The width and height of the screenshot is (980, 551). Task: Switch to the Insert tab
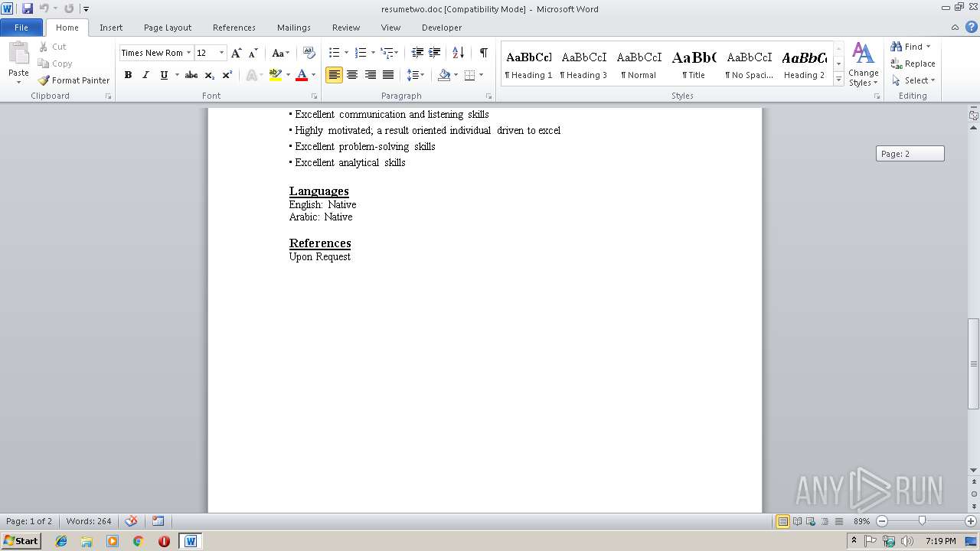(x=111, y=28)
